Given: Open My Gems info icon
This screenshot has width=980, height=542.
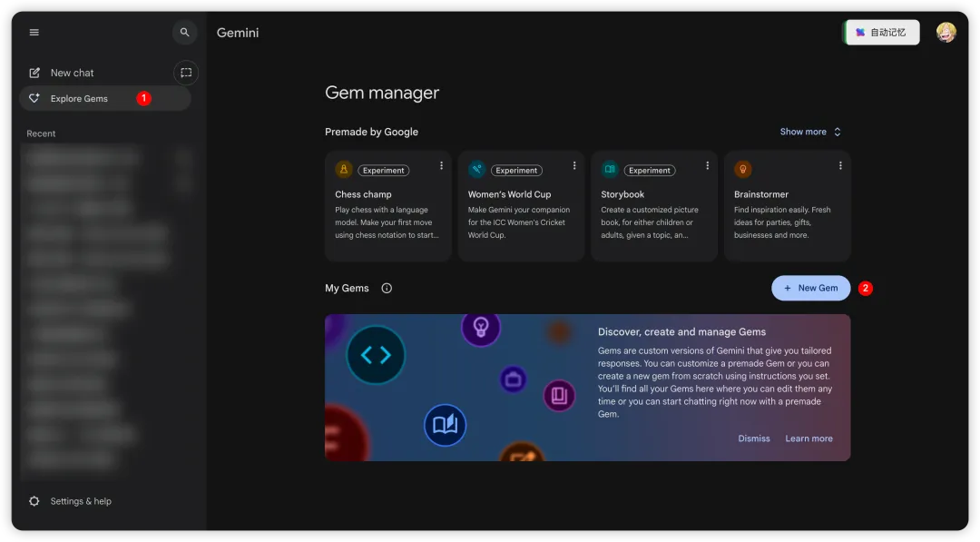Looking at the screenshot, I should pyautogui.click(x=387, y=288).
